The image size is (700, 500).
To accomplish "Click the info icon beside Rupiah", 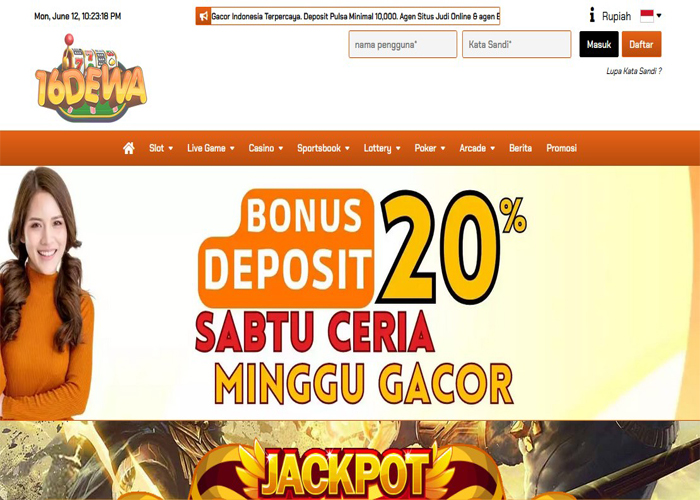I will (x=592, y=16).
